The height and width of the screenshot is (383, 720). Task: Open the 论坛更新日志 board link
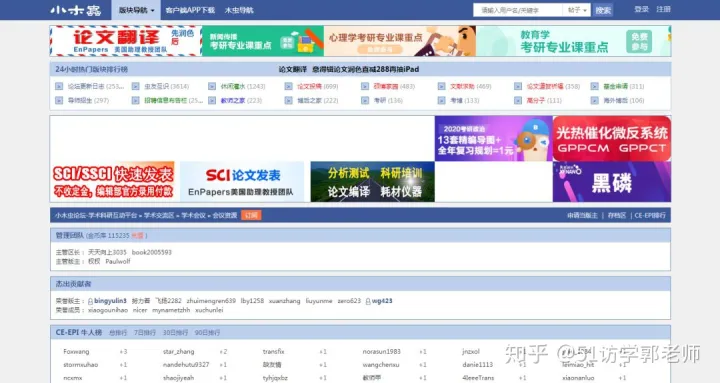pyautogui.click(x=86, y=86)
